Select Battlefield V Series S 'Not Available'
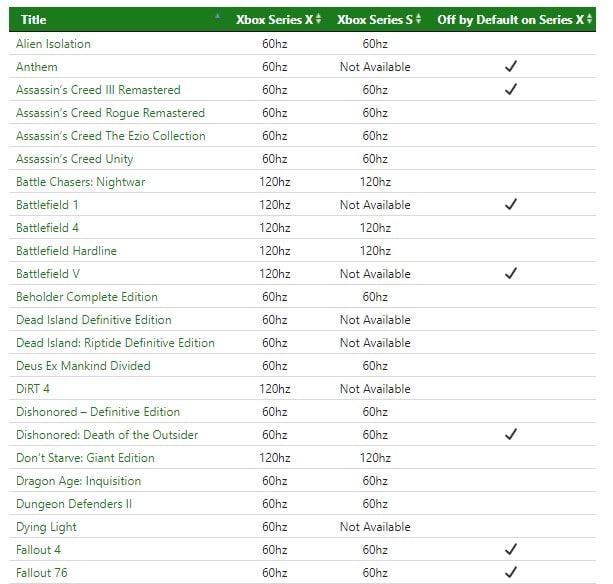Viewport: 613px width, 584px height. [x=375, y=274]
